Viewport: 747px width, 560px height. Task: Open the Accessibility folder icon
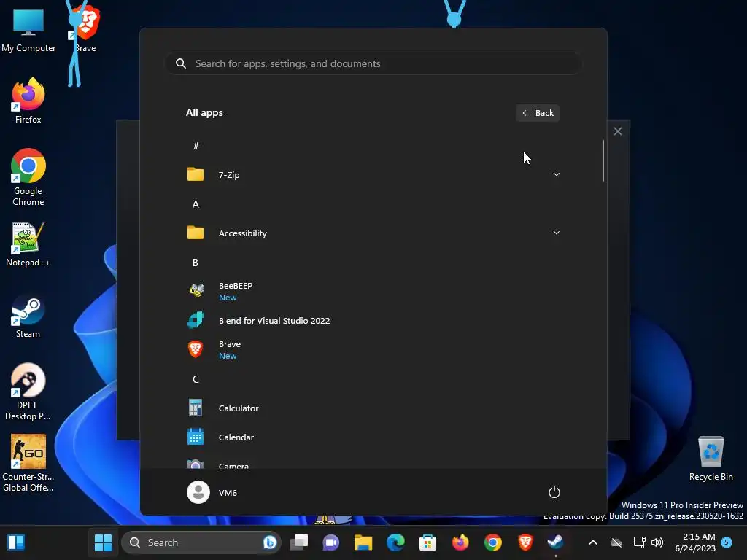point(196,233)
